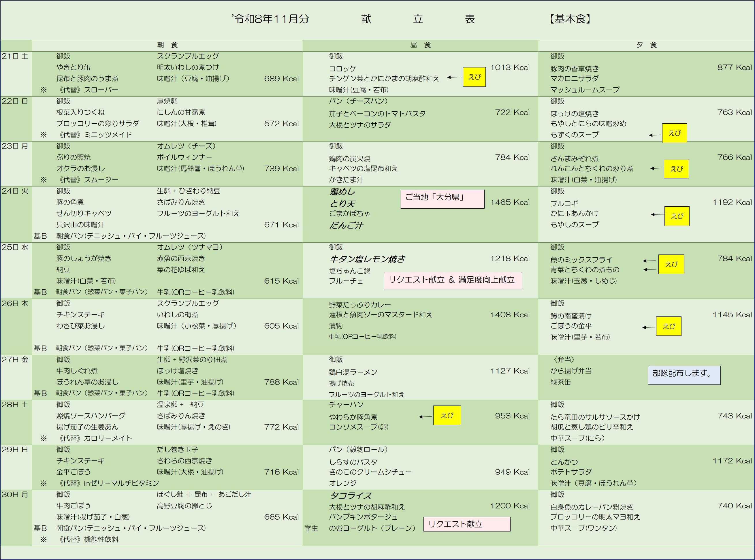Select 鶏白湯ラーメン lunch item
Image resolution: width=755 pixels, height=560 pixels.
click(x=353, y=372)
